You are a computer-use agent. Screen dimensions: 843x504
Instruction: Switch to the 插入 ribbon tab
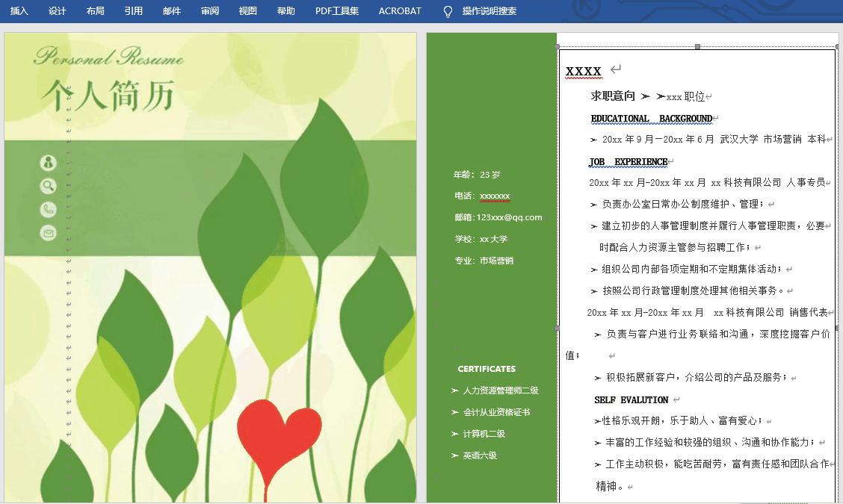(x=18, y=11)
